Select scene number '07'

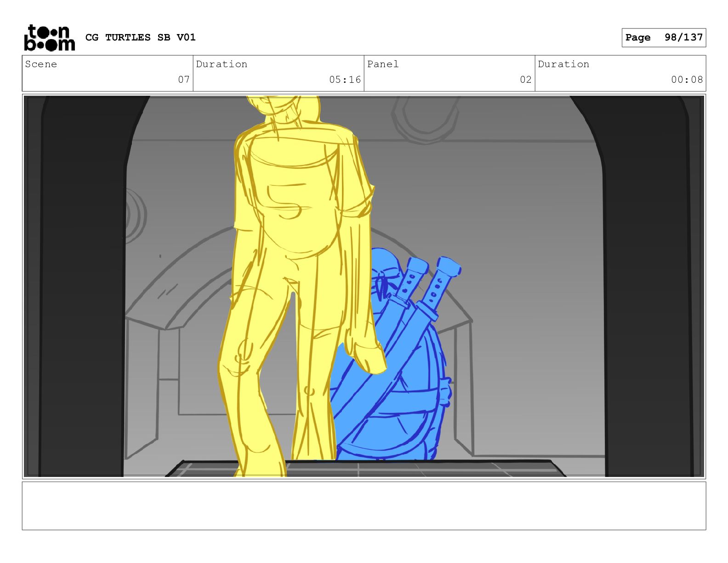coord(184,80)
